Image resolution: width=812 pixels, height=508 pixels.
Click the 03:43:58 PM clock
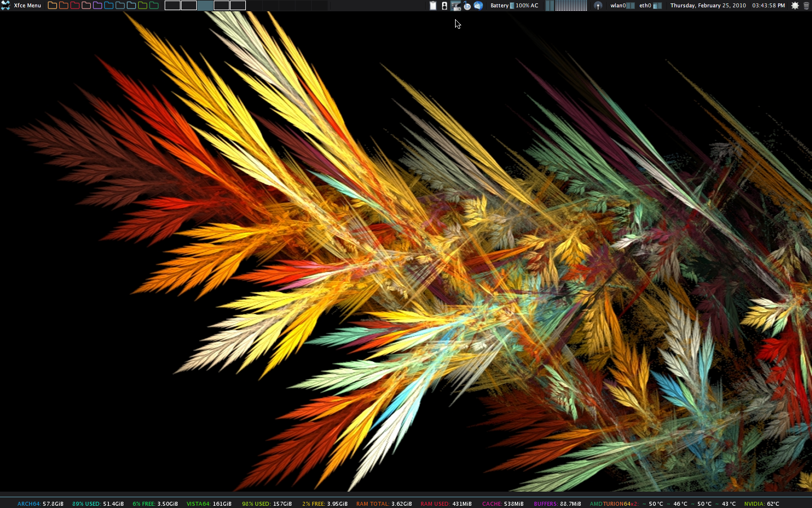coord(769,6)
